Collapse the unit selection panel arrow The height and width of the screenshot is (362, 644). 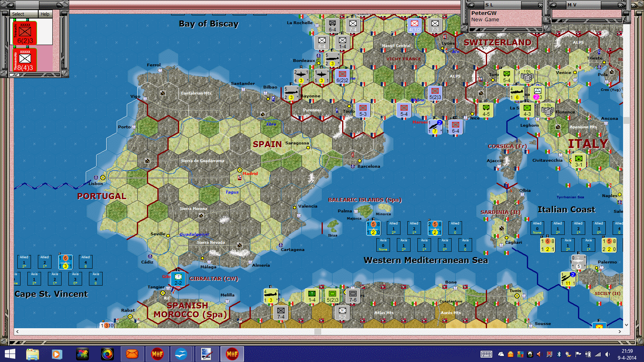click(11, 5)
